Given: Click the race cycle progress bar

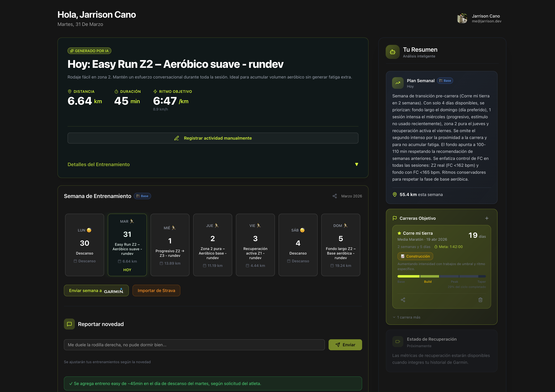Looking at the screenshot, I should [441, 276].
